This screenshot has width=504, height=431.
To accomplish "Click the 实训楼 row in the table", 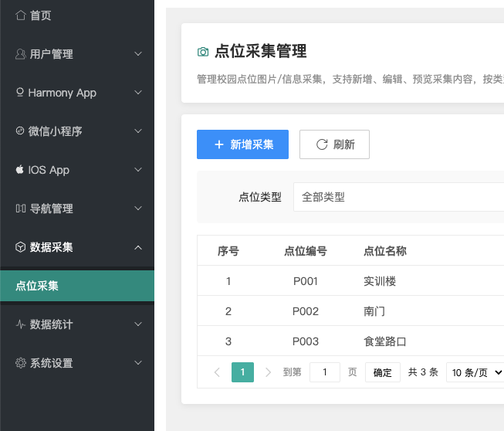I will [380, 281].
